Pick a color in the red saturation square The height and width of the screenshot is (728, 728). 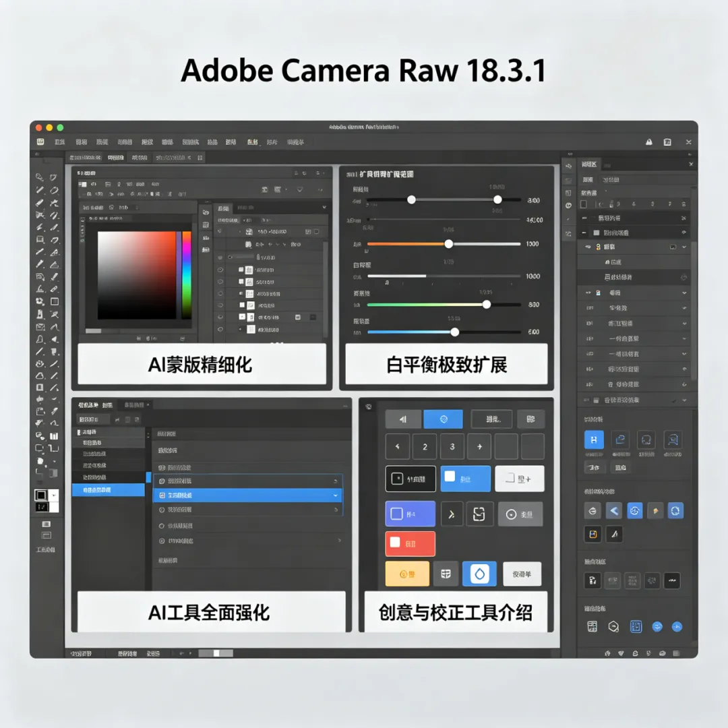pyautogui.click(x=137, y=275)
